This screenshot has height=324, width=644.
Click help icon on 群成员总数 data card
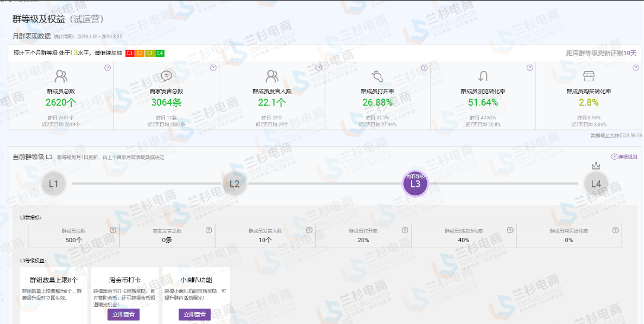coord(107,68)
